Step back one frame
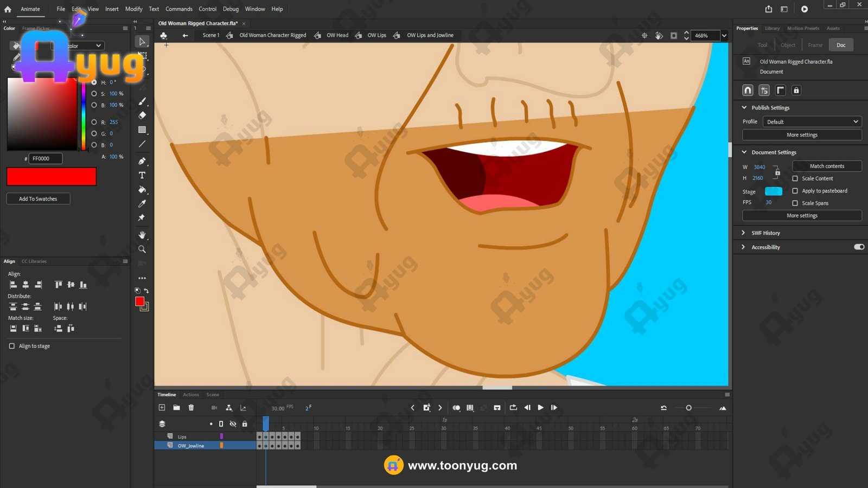The height and width of the screenshot is (488, 868). [x=527, y=407]
